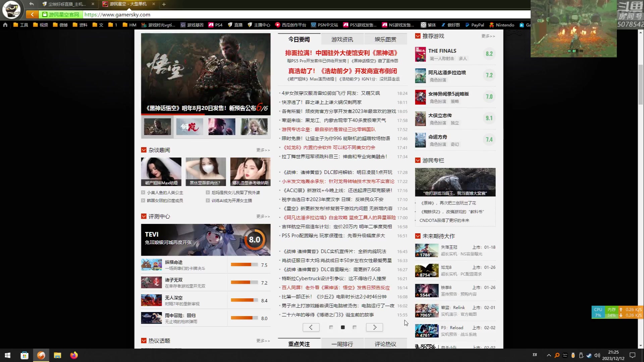Open the THE FINALS recommended game entry
The width and height of the screenshot is (644, 362).
pos(455,54)
